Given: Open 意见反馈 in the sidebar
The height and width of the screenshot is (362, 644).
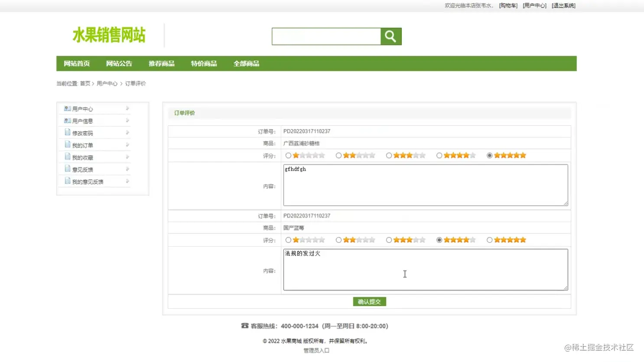Looking at the screenshot, I should (x=82, y=170).
